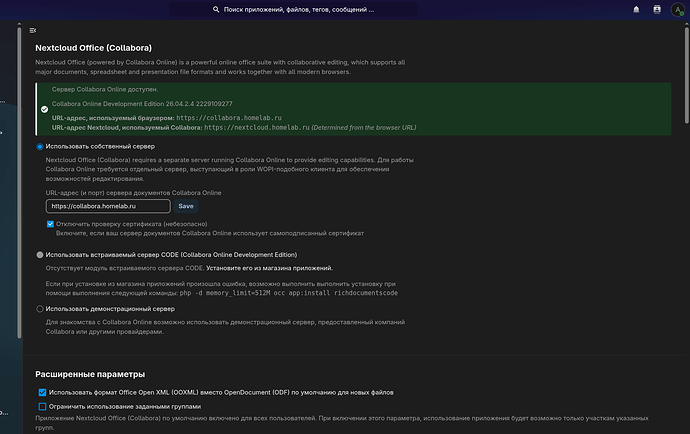Click the Collabora Online Development Edition version line
Screen dimensions: 690x434
pos(142,104)
